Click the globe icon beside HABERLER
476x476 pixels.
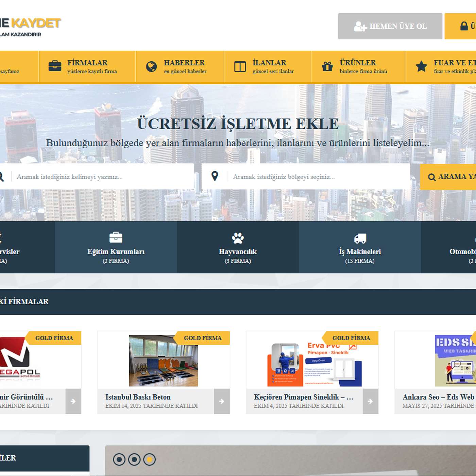[151, 66]
